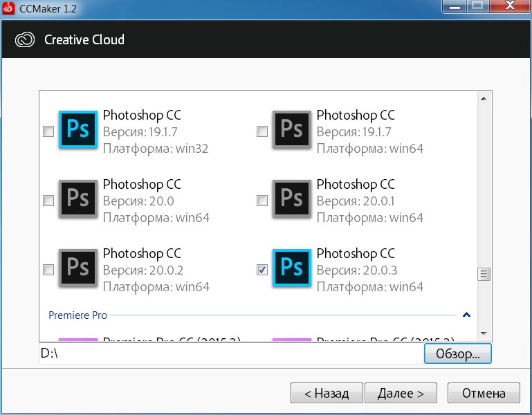
Task: Click 'Версия: 20.0.2' text
Action: [x=143, y=270]
